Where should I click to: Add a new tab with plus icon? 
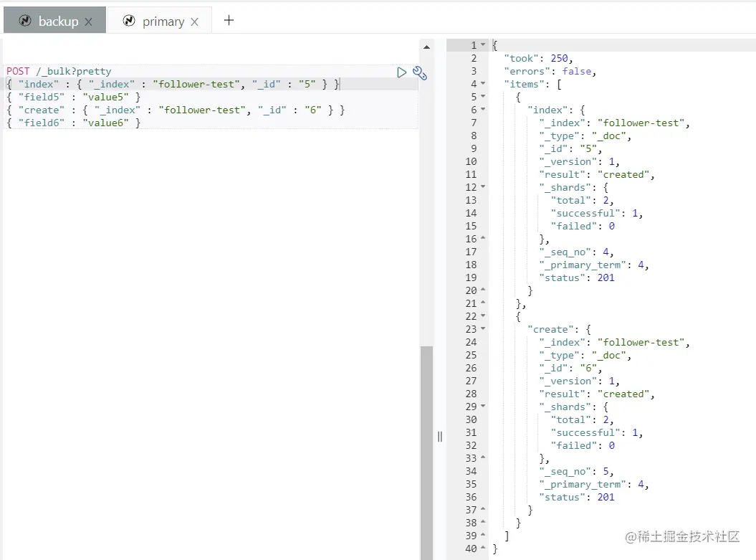[229, 20]
